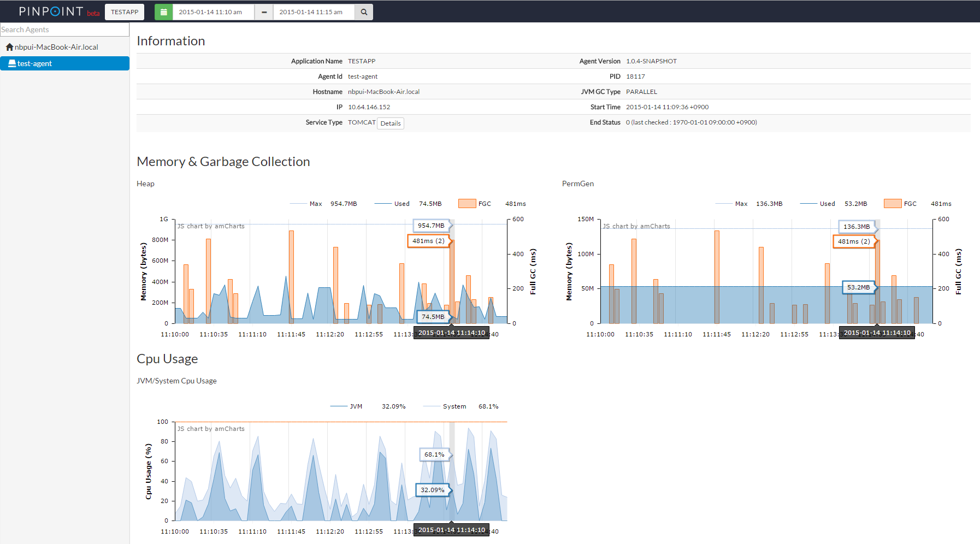The image size is (980, 544).
Task: Click the test-agent server icon
Action: [x=12, y=63]
